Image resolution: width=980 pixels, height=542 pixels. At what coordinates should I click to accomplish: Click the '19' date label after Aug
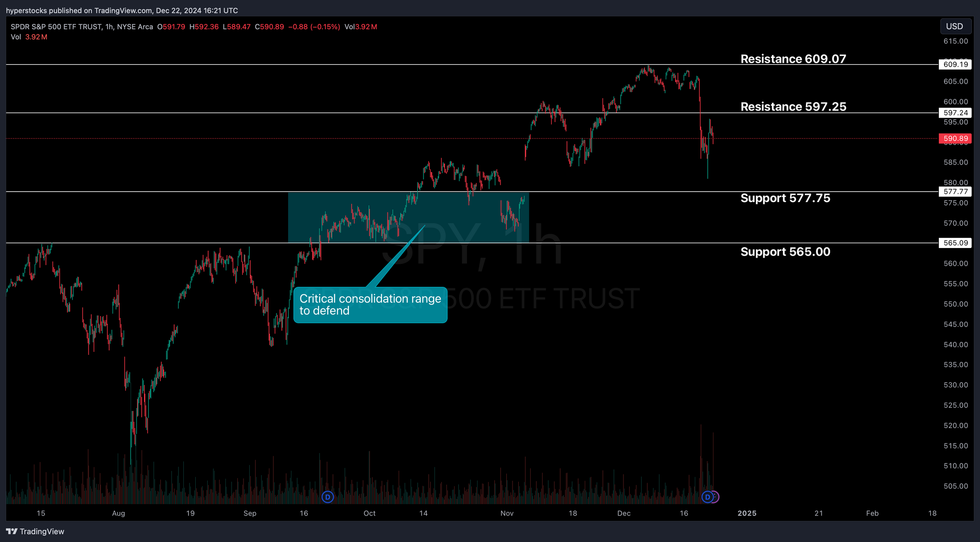pos(190,513)
